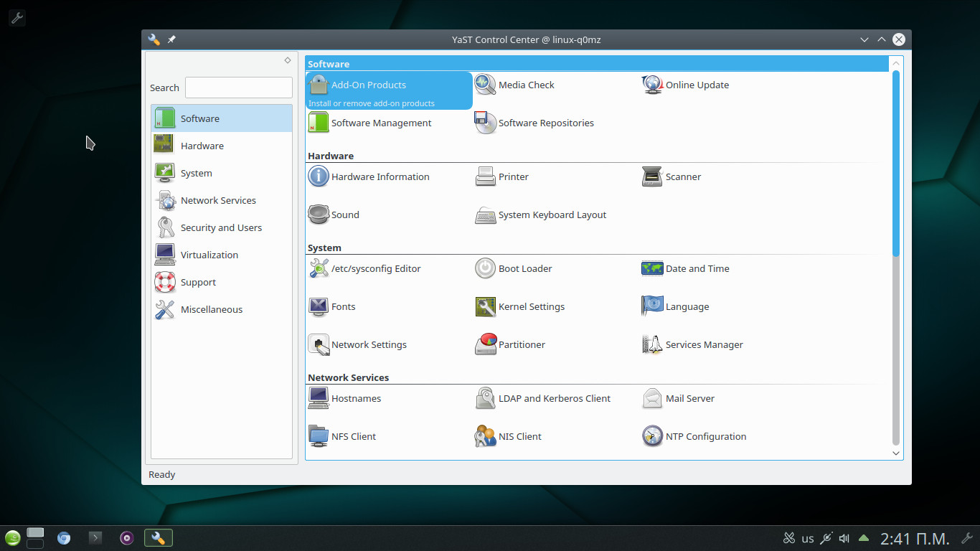Screen dimensions: 980x551
Task: Open the Network Settings module
Action: (368, 344)
